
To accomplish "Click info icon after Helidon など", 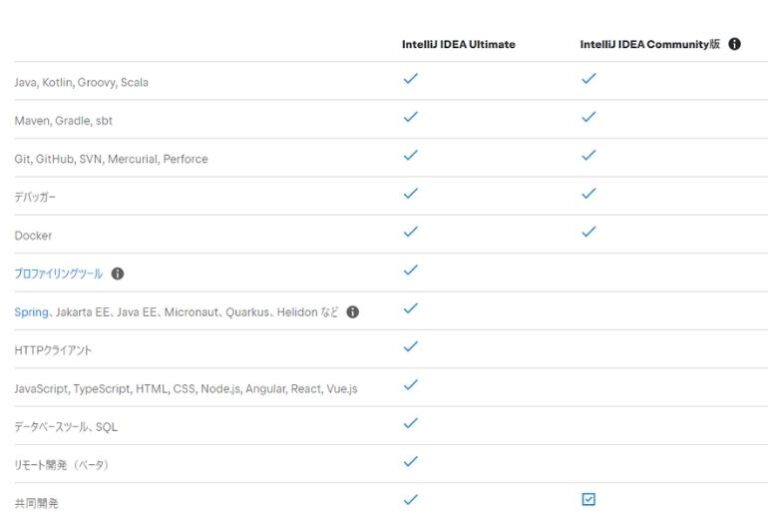I will (x=352, y=312).
